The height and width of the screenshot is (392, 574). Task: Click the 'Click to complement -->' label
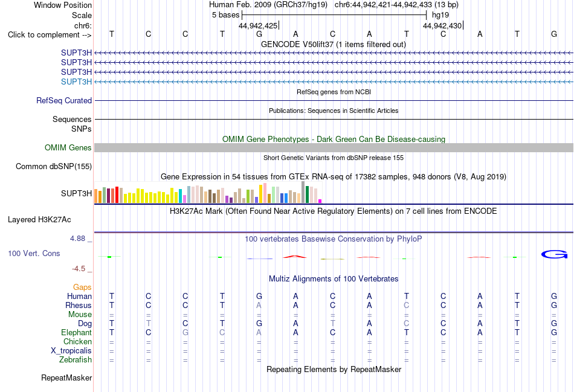tap(50, 35)
